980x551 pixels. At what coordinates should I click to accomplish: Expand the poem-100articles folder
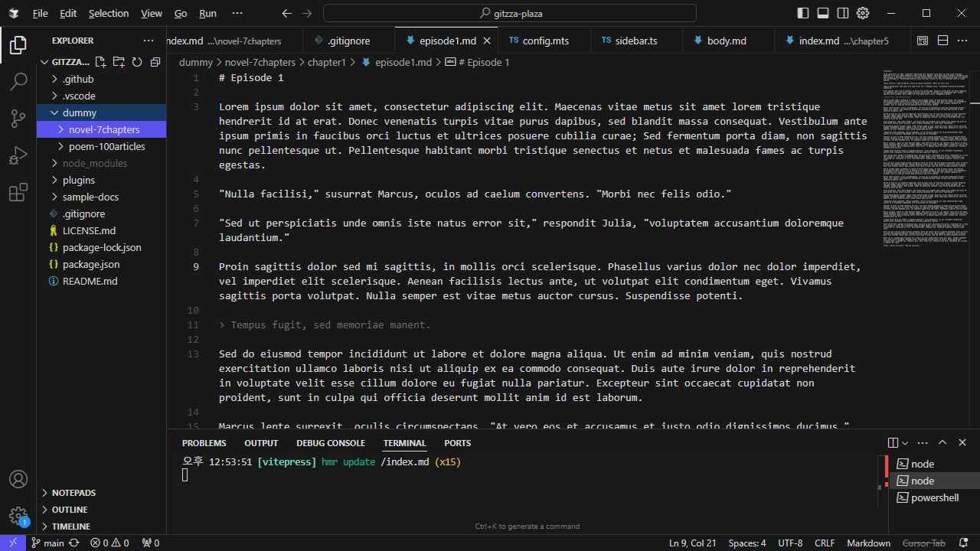[101, 146]
